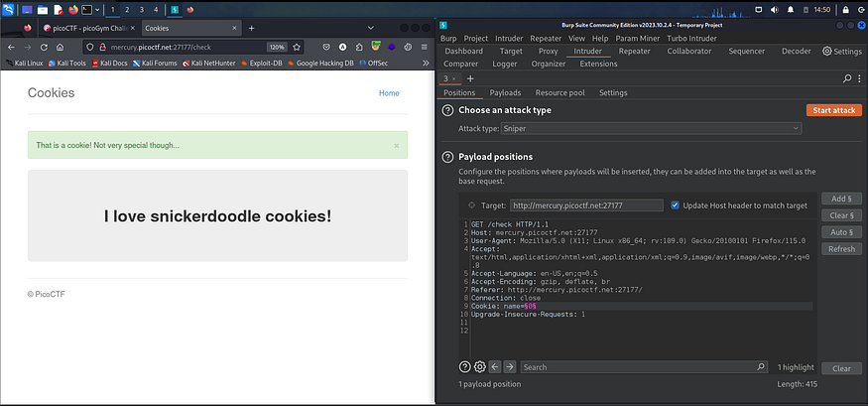Click the help icon beside Payload positions
868x406 pixels.
click(x=447, y=157)
